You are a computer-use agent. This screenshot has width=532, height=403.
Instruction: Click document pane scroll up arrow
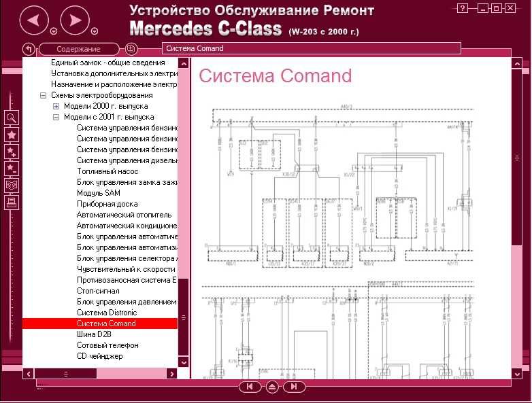[517, 63]
